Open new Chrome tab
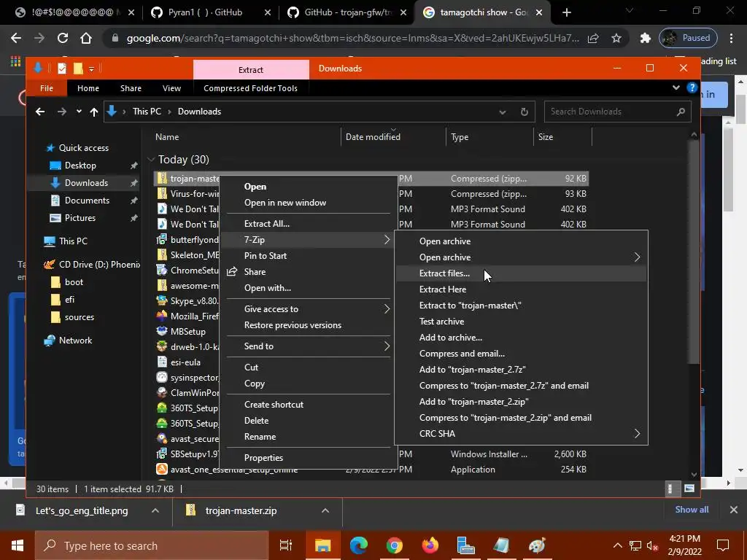This screenshot has height=560, width=747. pyautogui.click(x=566, y=12)
